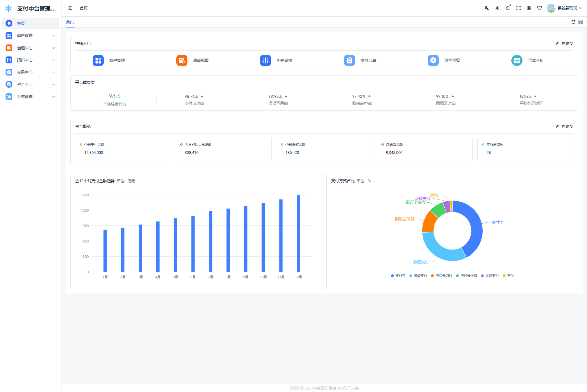Click the language translation icon
The height and width of the screenshot is (392, 587).
click(x=486, y=8)
